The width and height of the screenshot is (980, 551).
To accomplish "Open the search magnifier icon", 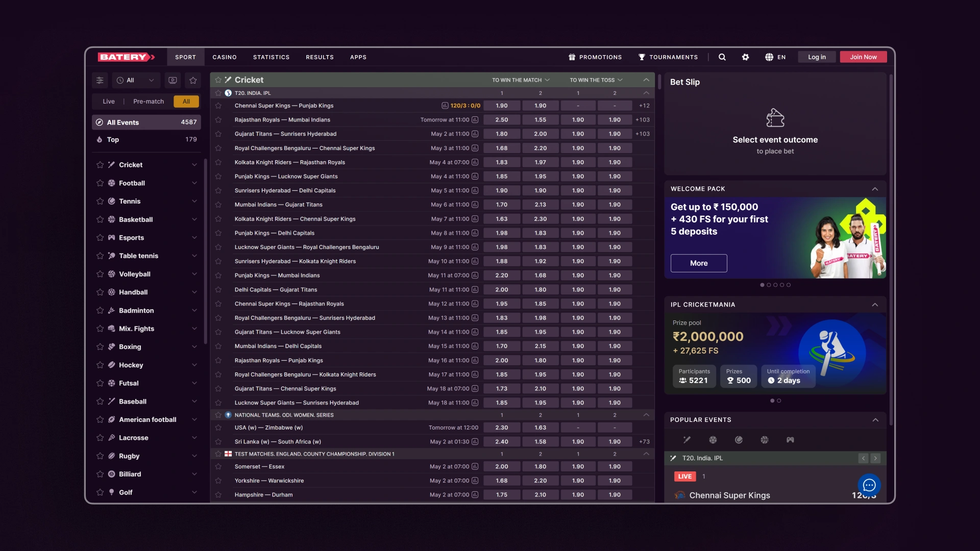I will [722, 57].
